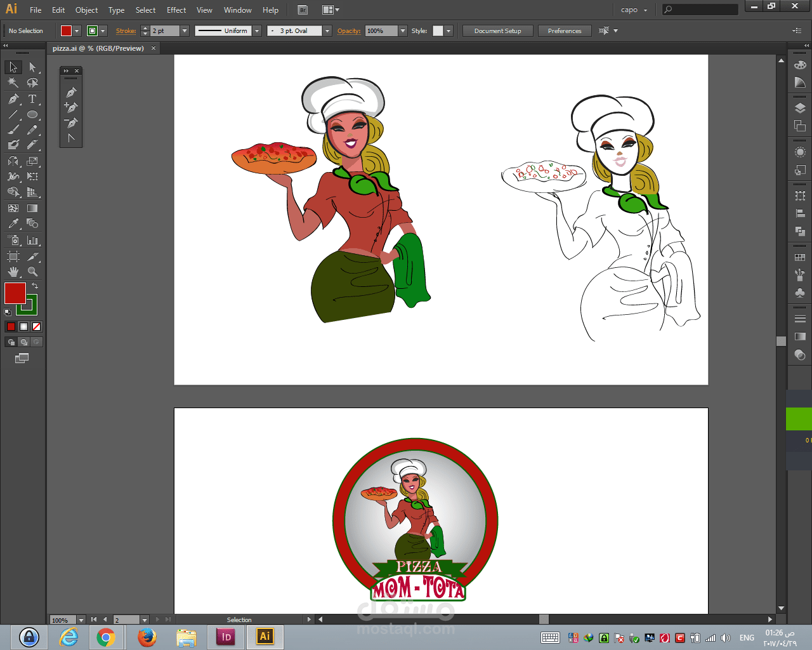Select the Pen tool in main toolbox
This screenshot has width=812, height=650.
tap(13, 99)
